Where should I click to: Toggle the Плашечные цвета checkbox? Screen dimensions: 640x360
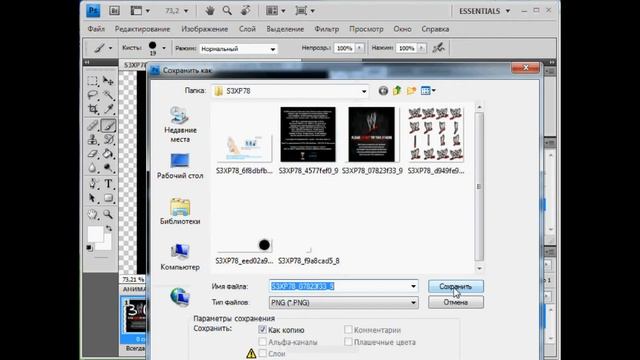coord(348,342)
